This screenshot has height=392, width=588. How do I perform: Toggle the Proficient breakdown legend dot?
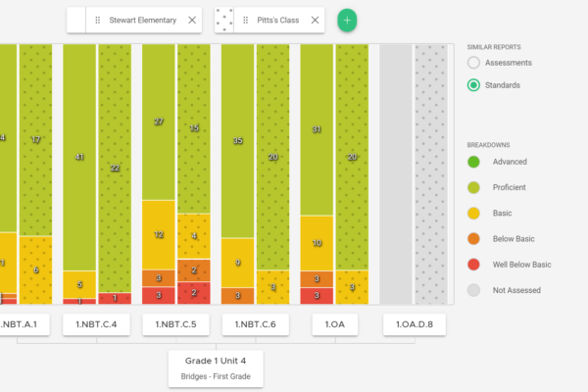(473, 187)
